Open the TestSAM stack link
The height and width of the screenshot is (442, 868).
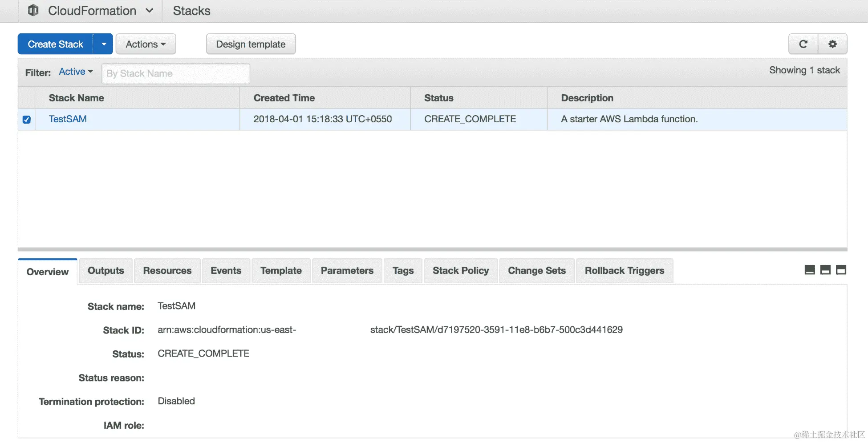[x=68, y=119]
